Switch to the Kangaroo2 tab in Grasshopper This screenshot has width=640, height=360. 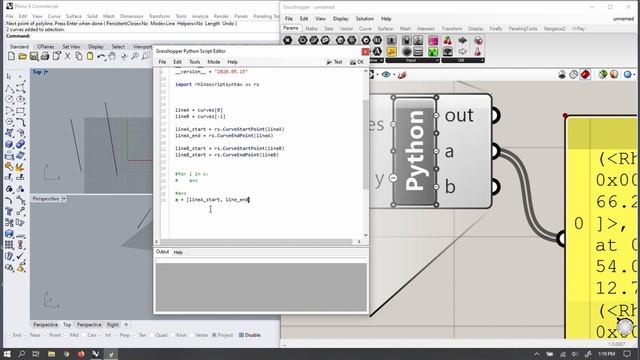point(554,29)
